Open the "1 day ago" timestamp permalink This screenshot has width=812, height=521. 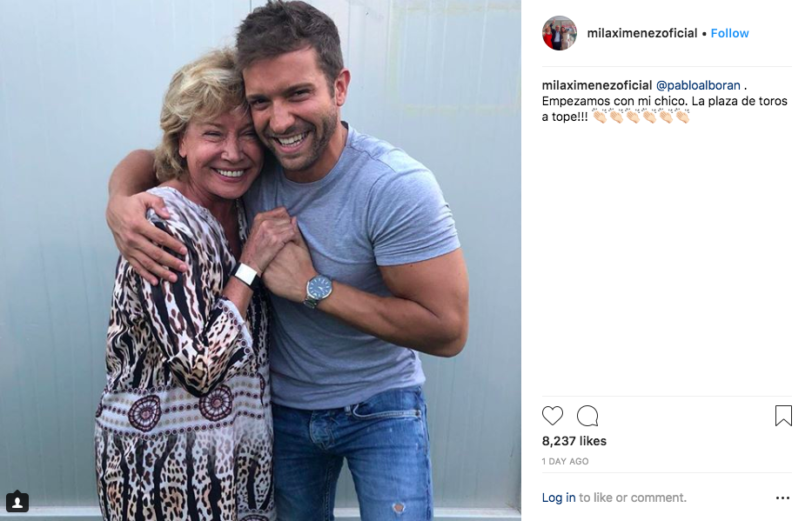pyautogui.click(x=565, y=461)
